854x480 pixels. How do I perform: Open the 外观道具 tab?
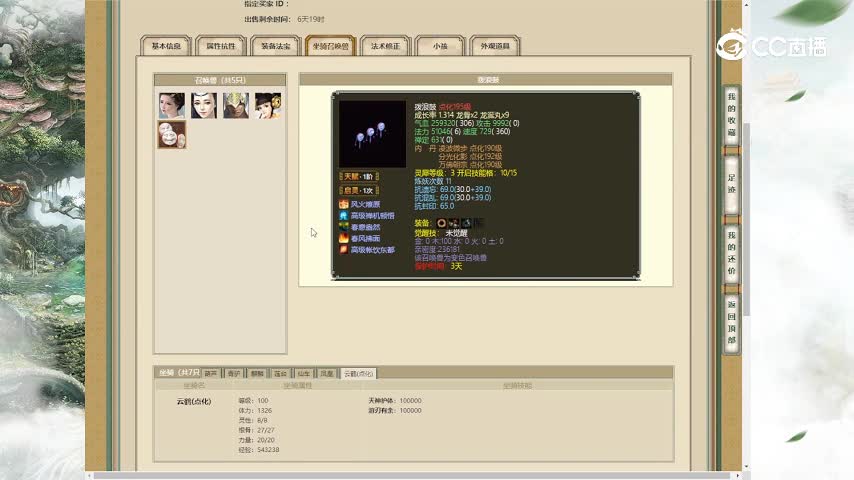pos(494,46)
